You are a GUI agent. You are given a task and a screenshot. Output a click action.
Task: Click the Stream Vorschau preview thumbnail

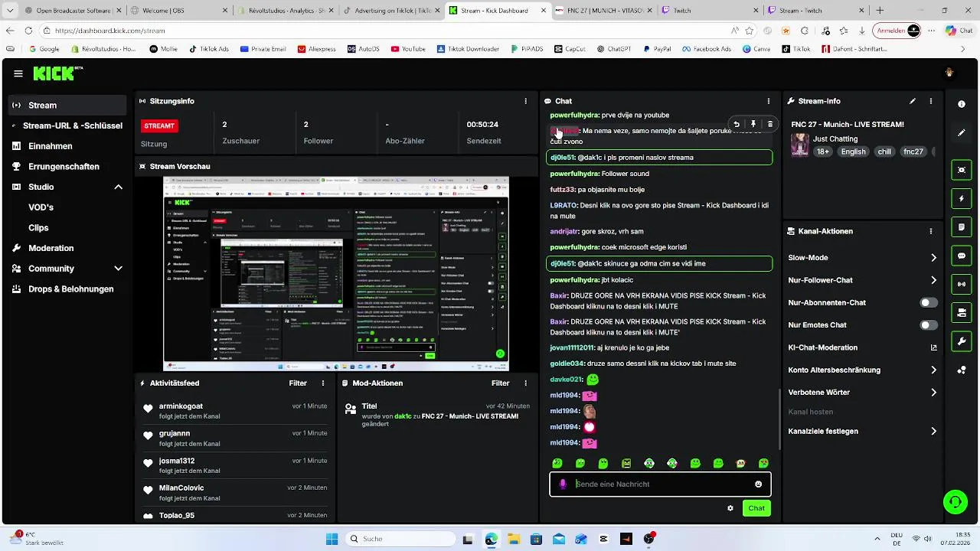pos(336,274)
